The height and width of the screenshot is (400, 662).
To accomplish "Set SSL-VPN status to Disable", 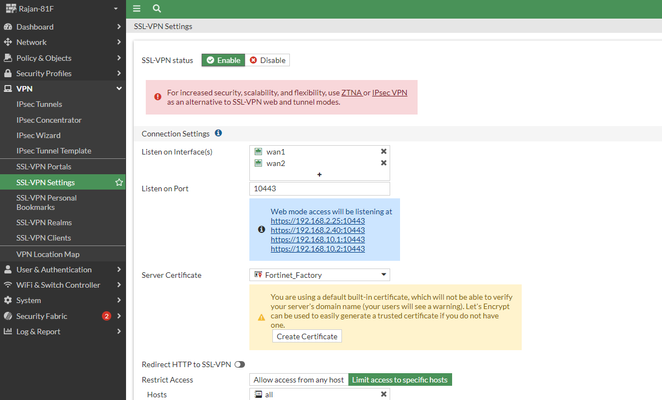I will pyautogui.click(x=267, y=60).
